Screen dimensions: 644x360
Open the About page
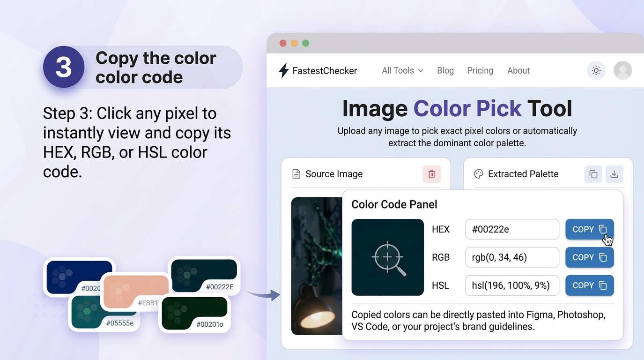518,70
